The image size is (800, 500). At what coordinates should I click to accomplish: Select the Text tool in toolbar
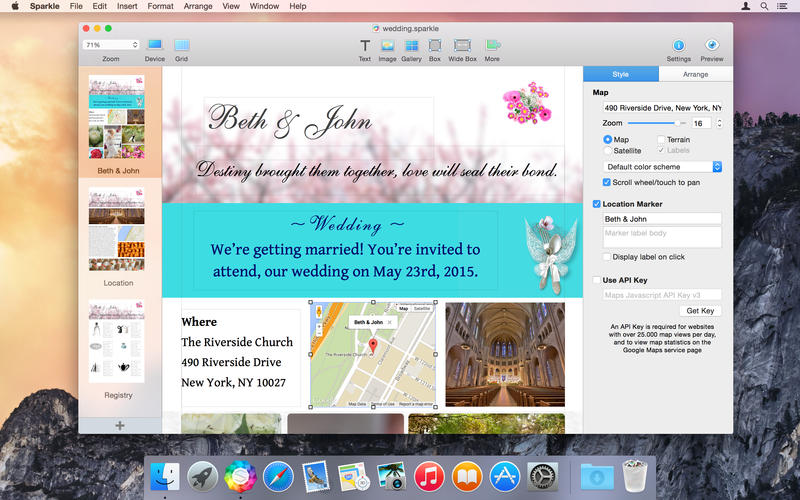tap(365, 45)
